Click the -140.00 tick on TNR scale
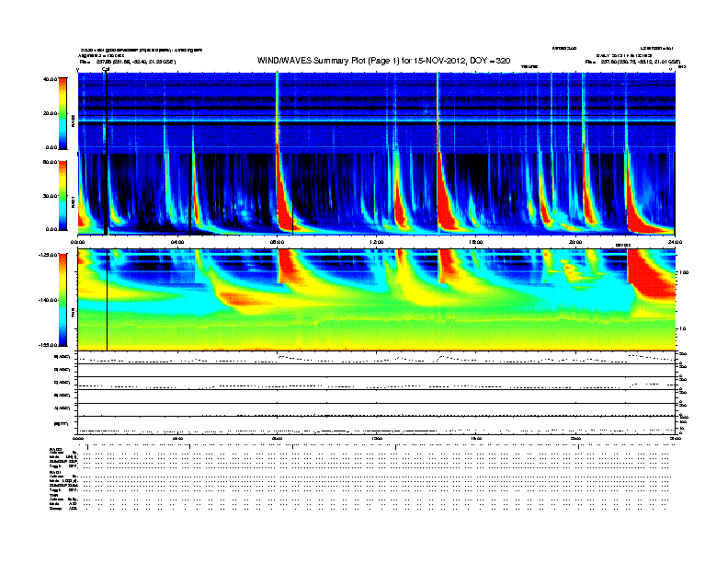Screen dimensions: 728x563 click(x=49, y=300)
